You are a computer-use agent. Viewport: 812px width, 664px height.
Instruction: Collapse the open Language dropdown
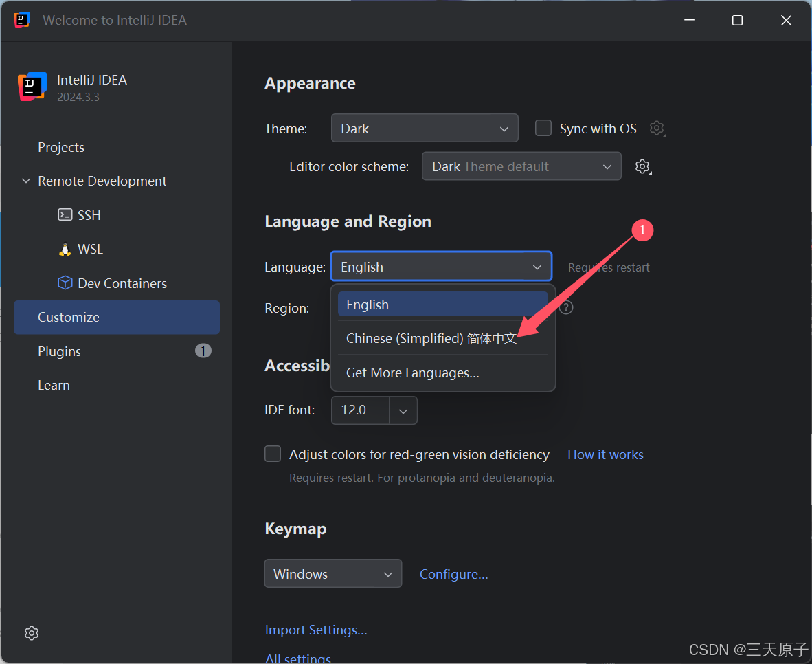click(441, 267)
